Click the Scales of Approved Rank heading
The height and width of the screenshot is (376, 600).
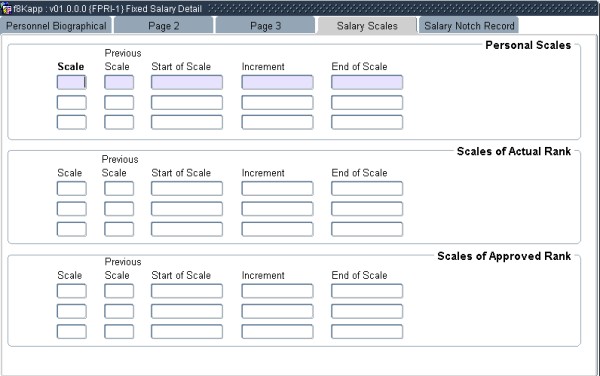coord(504,256)
